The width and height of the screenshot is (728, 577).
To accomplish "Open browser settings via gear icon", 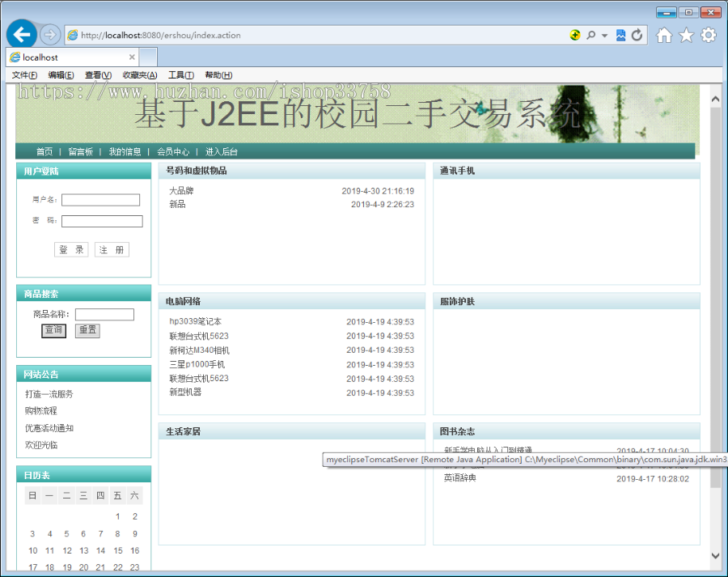I will [x=709, y=34].
